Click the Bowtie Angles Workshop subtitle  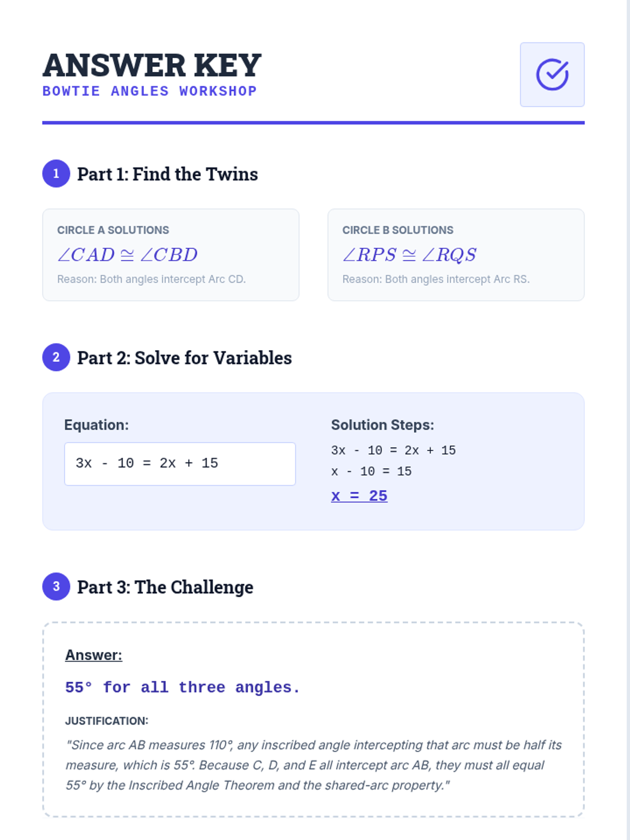[x=150, y=91]
